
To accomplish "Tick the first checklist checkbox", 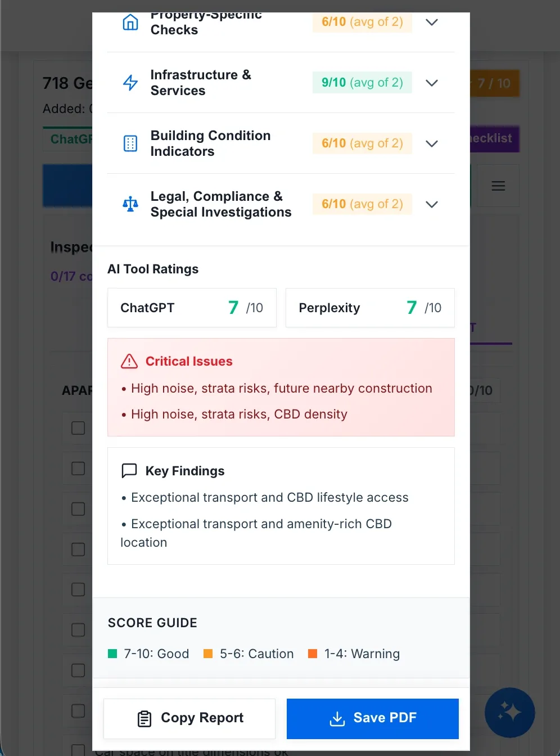I will tap(78, 428).
